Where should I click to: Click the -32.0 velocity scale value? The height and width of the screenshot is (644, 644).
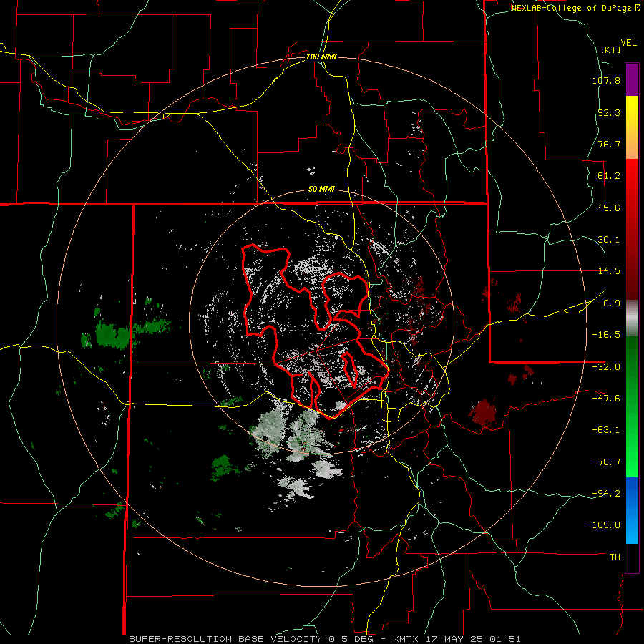[x=606, y=367]
